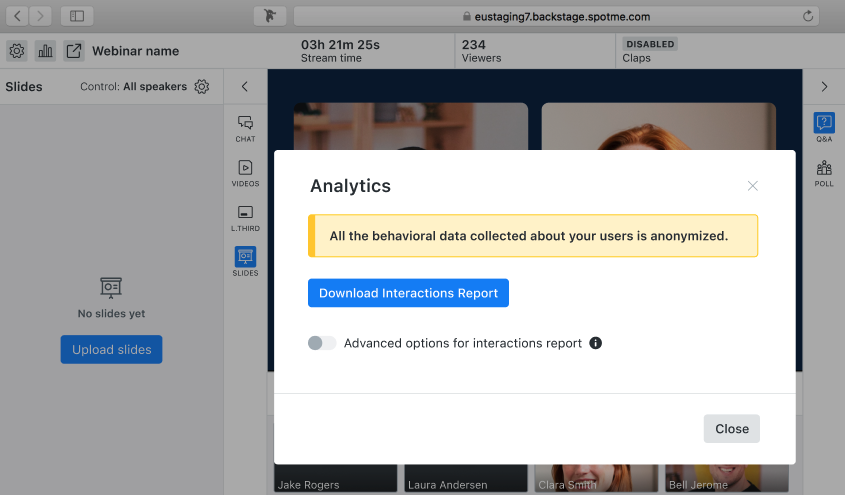Select Bell Jerome video thumbnail
The width and height of the screenshot is (845, 495).
[726, 478]
